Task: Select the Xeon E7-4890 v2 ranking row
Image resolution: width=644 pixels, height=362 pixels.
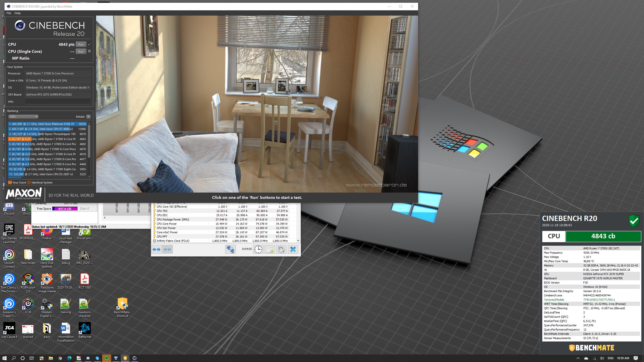Action: [48, 129]
